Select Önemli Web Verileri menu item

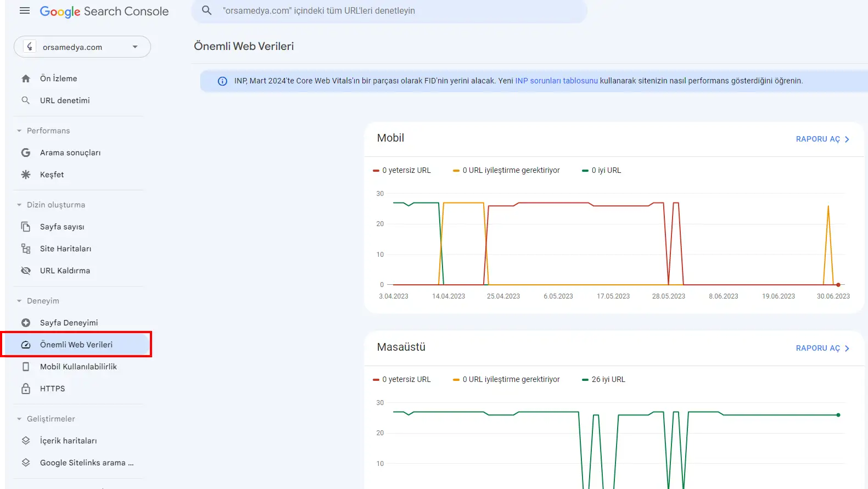(77, 345)
